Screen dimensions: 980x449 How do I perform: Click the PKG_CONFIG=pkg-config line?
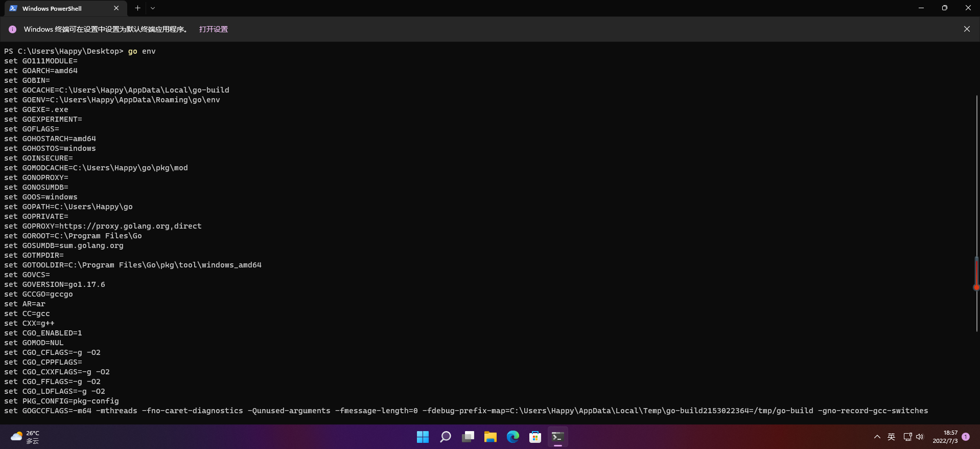pyautogui.click(x=61, y=401)
